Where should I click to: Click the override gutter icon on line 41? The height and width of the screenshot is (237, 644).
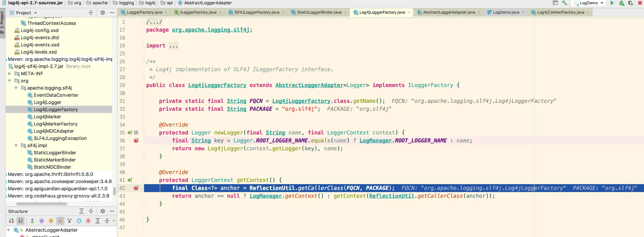[130, 180]
